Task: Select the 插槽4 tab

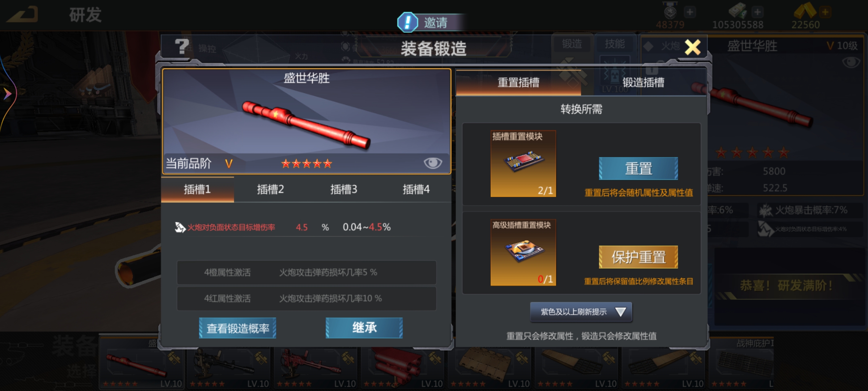Action: tap(416, 189)
